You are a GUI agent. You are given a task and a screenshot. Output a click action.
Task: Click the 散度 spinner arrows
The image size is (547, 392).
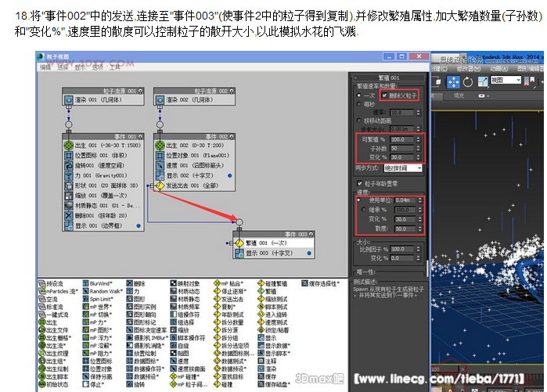(420, 228)
